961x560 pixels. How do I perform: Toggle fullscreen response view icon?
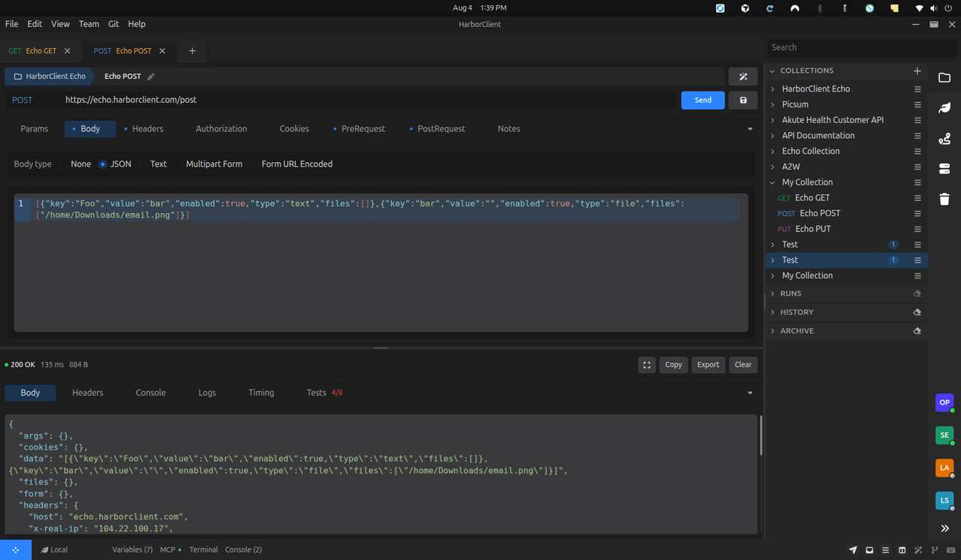click(647, 365)
